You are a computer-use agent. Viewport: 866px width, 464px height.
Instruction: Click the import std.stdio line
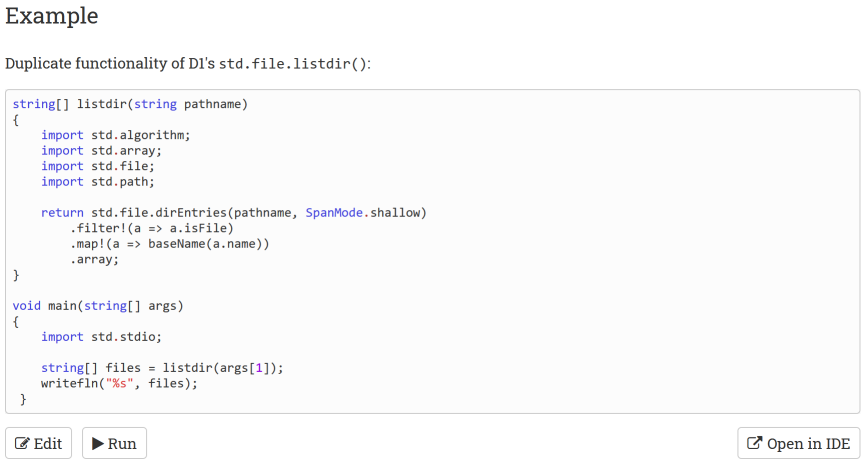[x=101, y=336]
